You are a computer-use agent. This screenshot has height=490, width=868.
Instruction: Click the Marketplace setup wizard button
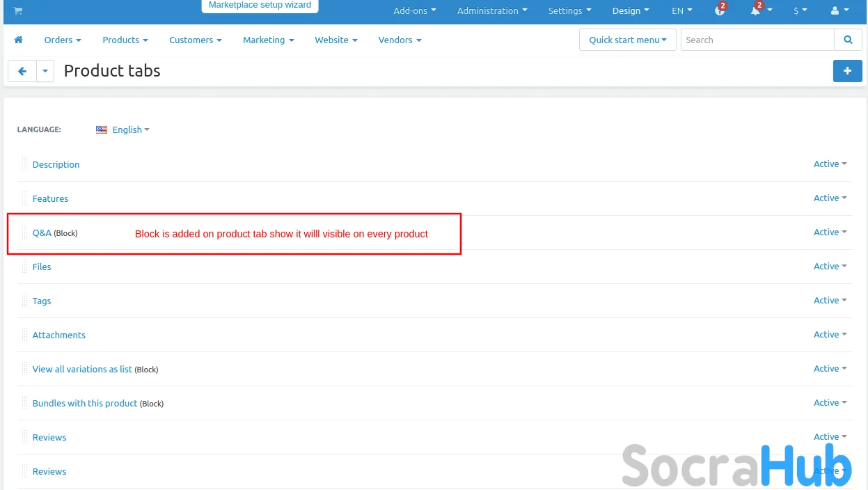(260, 6)
